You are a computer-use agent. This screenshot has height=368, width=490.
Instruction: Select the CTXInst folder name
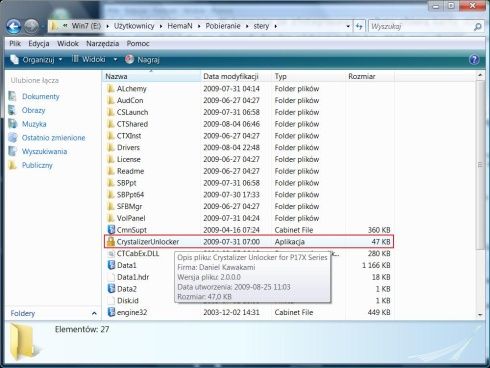point(129,136)
